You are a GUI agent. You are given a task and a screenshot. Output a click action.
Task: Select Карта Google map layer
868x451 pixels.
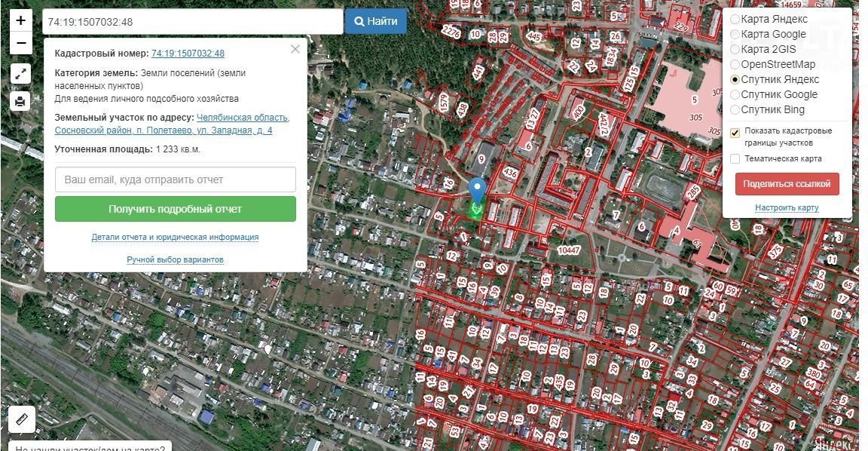click(x=735, y=34)
